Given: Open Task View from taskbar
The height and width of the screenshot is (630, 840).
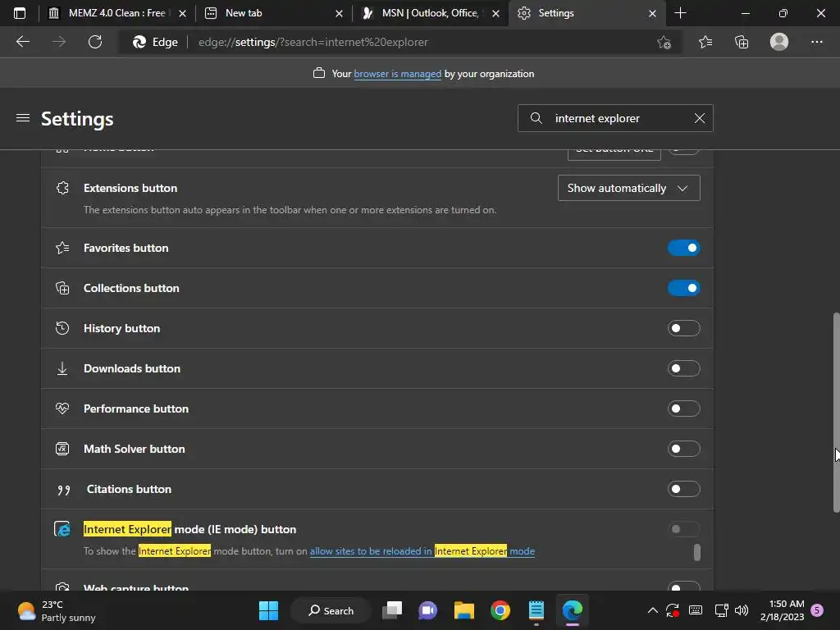Looking at the screenshot, I should tap(392, 610).
